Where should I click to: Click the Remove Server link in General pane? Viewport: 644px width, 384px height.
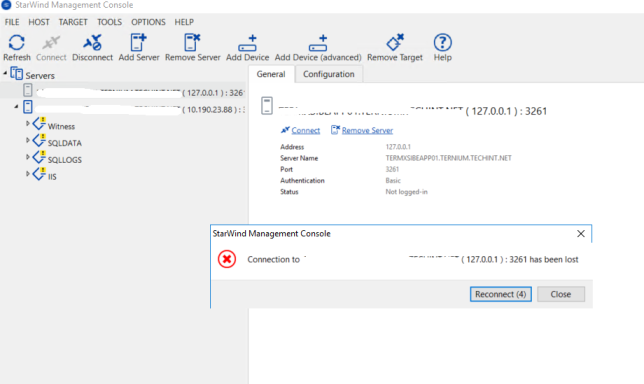coord(367,131)
